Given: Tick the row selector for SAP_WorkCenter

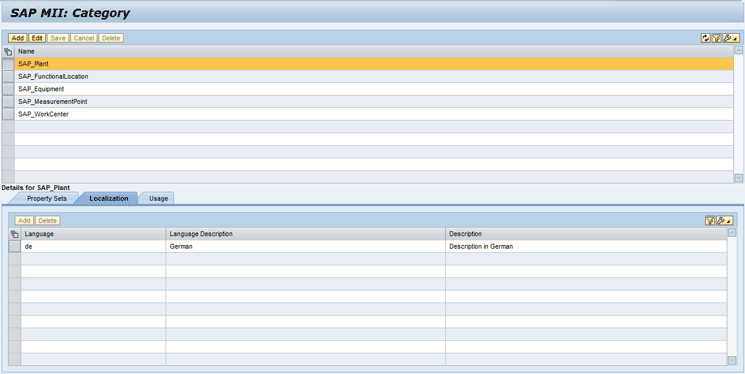Looking at the screenshot, I should [x=8, y=114].
